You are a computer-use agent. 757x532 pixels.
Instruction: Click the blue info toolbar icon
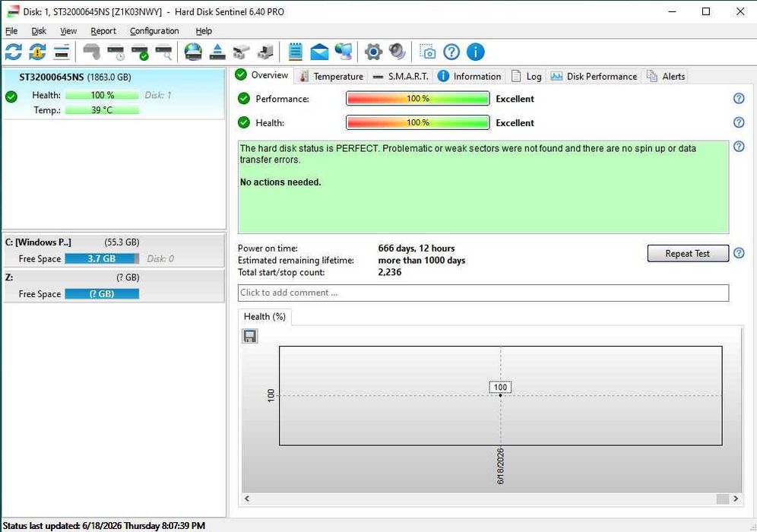click(476, 52)
